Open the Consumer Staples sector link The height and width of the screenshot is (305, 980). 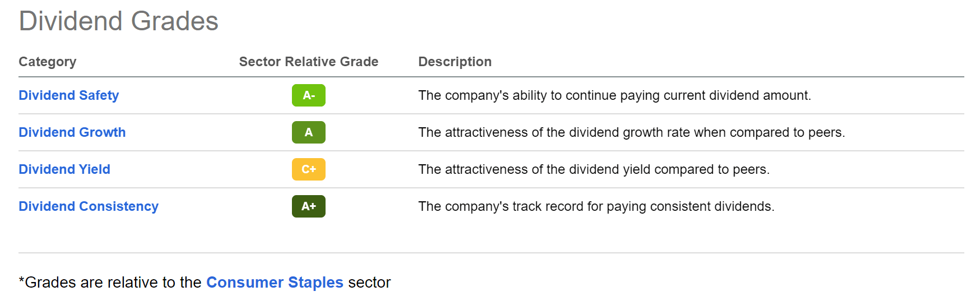(275, 282)
